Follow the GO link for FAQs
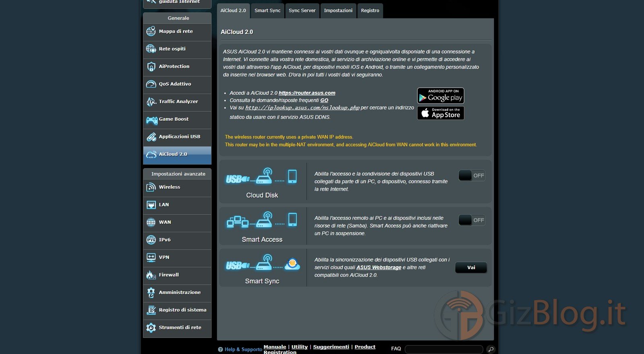 pos(324,100)
